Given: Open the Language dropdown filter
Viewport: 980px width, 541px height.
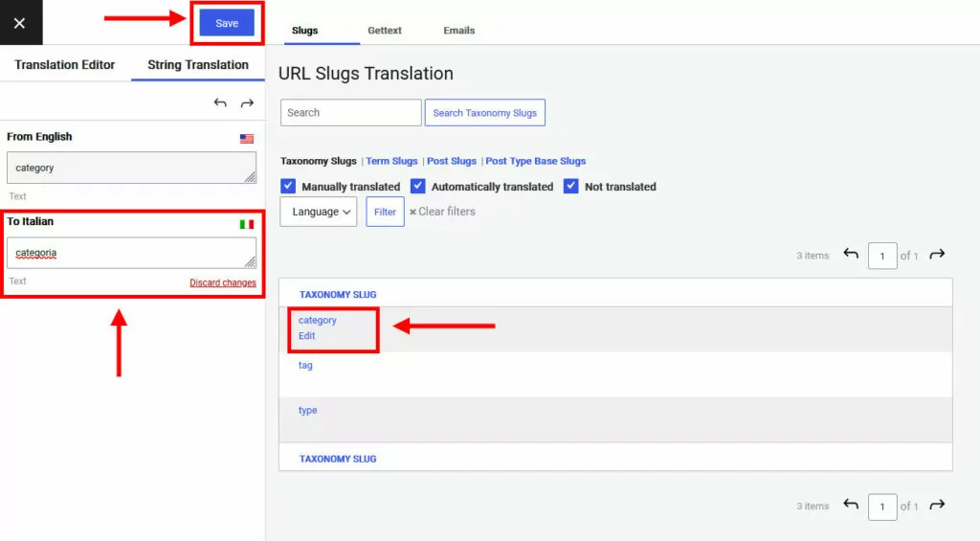Looking at the screenshot, I should (x=318, y=212).
